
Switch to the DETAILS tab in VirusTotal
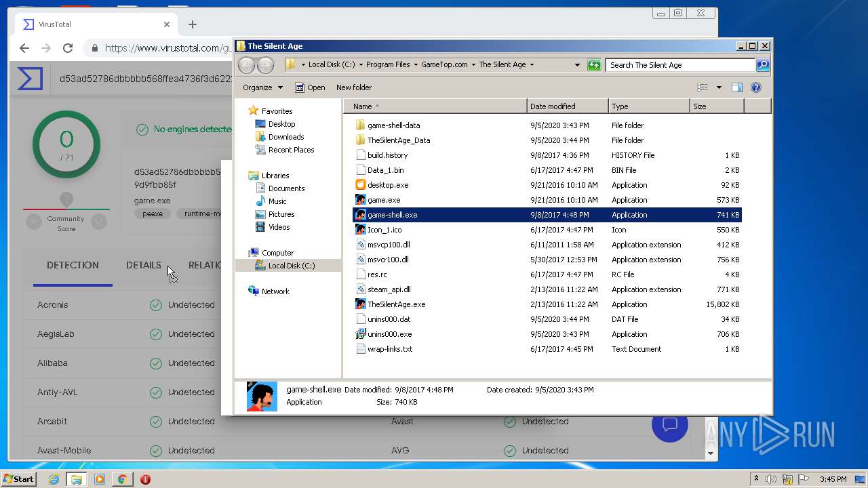(x=144, y=265)
